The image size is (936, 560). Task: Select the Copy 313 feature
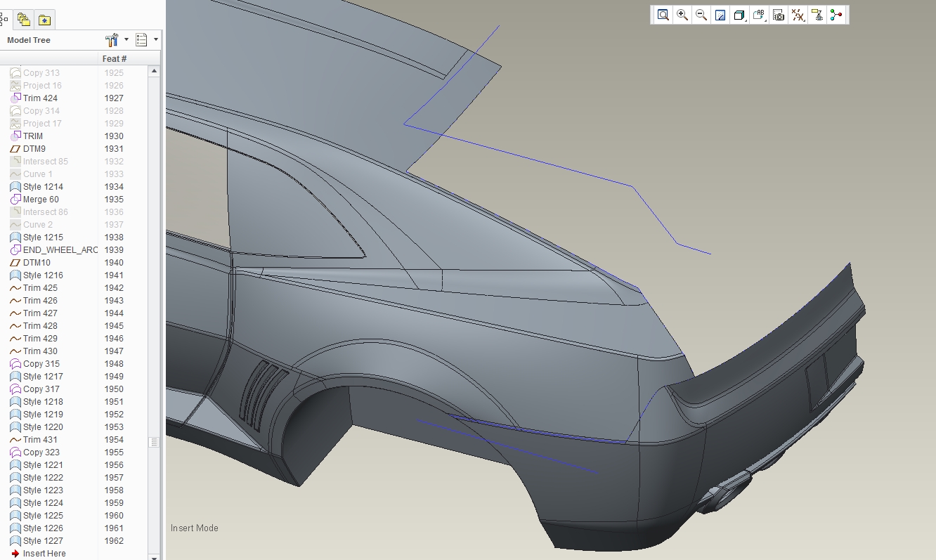[41, 73]
